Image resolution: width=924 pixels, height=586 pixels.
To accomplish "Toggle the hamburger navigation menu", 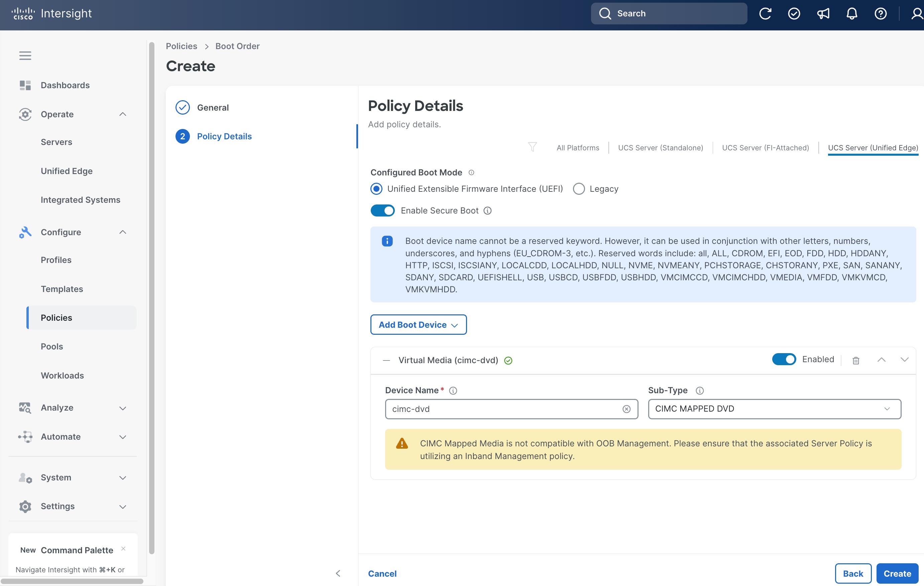I will pos(25,55).
